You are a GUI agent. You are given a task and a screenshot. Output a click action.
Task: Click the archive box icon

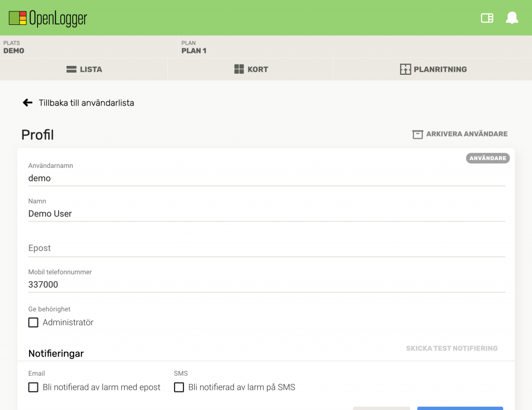(418, 134)
